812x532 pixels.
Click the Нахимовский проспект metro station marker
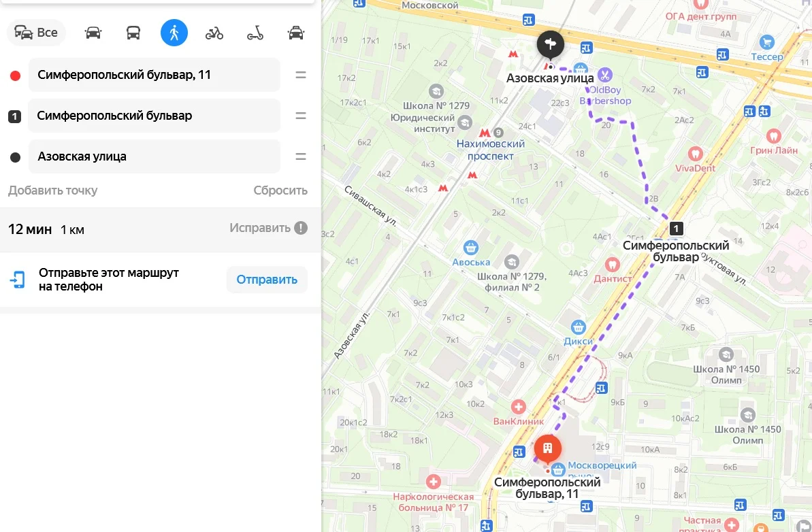484,133
